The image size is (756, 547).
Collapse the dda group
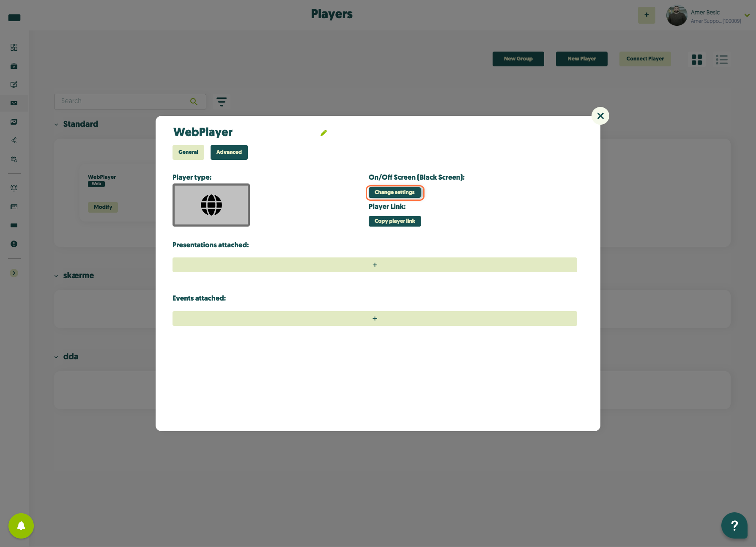(56, 357)
